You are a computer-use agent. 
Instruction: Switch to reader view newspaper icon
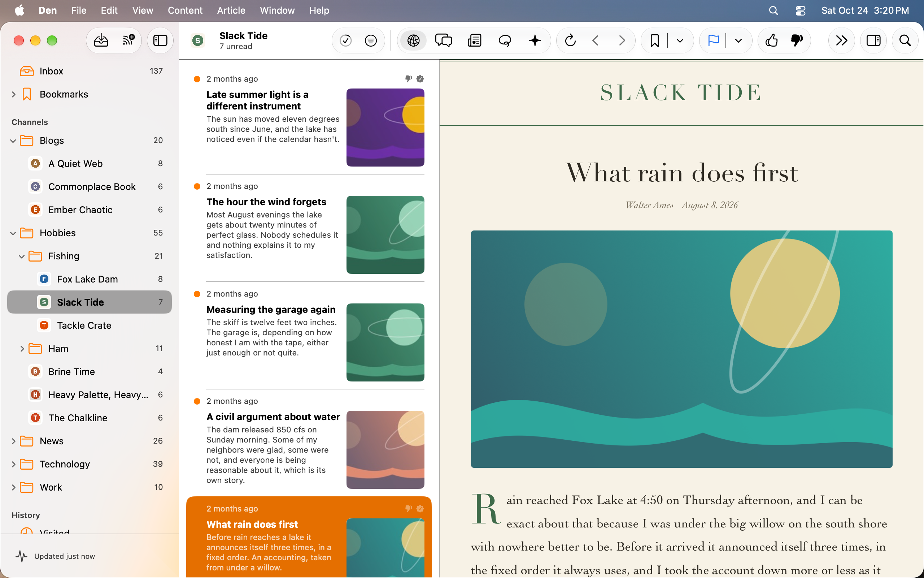coord(474,40)
